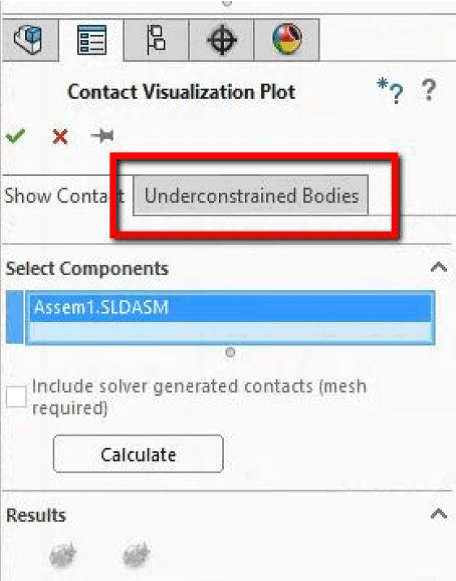Screen dimensions: 456x581
Task: Click the first Results display icon
Action: pyautogui.click(x=63, y=555)
